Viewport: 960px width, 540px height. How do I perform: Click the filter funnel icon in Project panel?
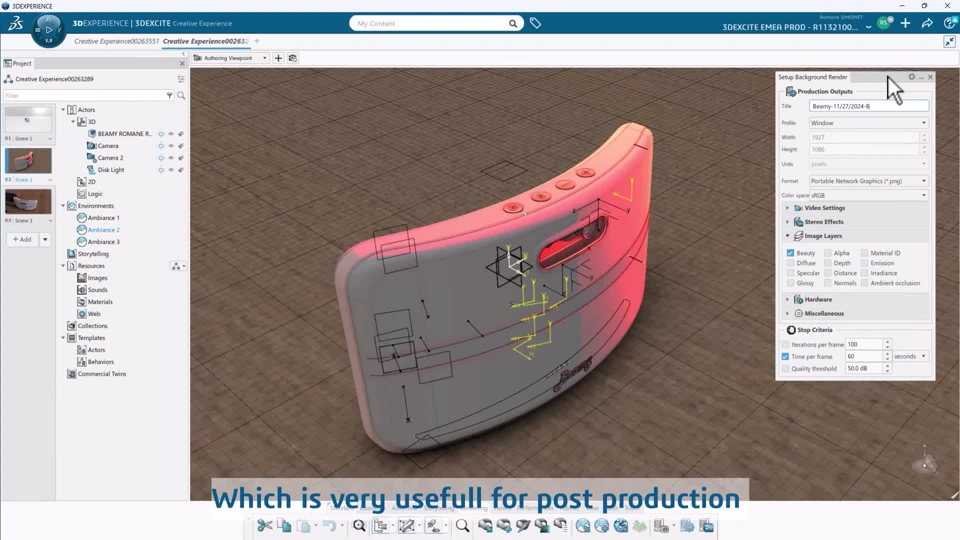[170, 96]
